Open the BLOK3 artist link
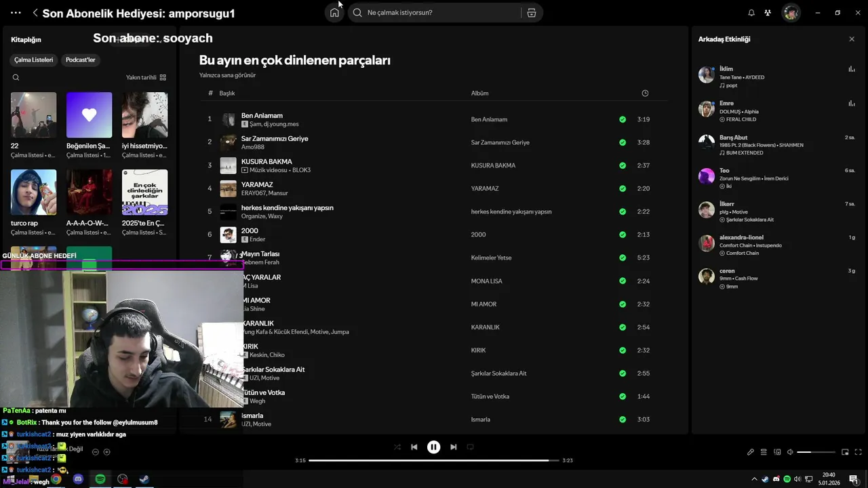This screenshot has height=488, width=868. [x=301, y=170]
